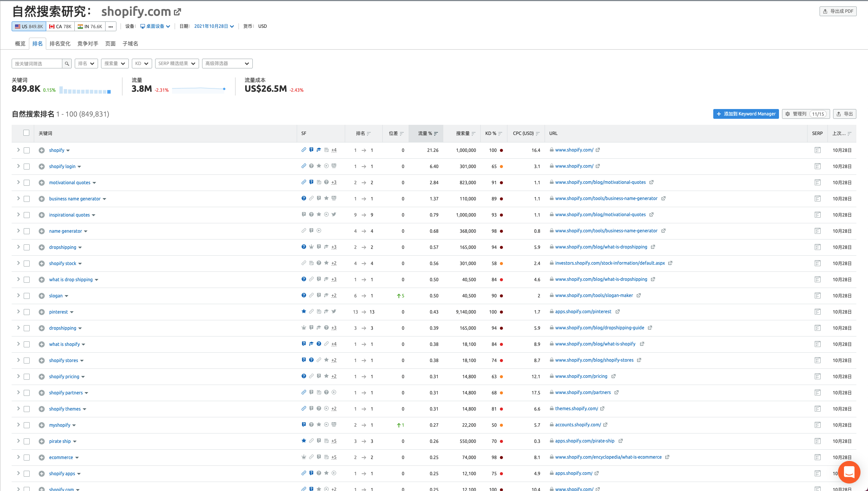This screenshot has height=491, width=868.
Task: Check the 'business name generator' row checkbox
Action: tap(27, 199)
